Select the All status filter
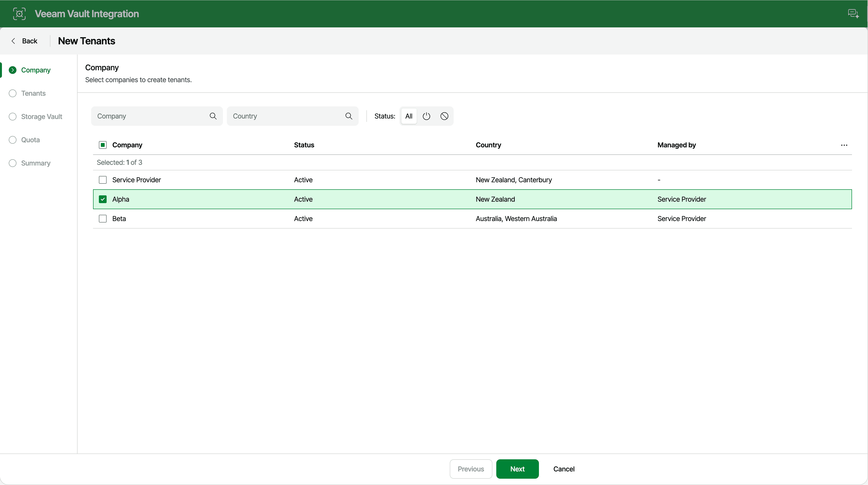Viewport: 868px width, 485px height. (409, 116)
